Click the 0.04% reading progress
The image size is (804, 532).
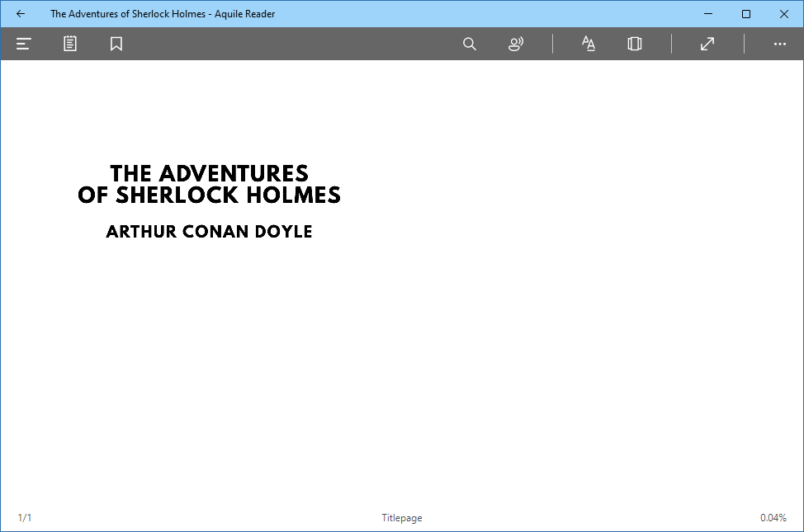click(773, 518)
